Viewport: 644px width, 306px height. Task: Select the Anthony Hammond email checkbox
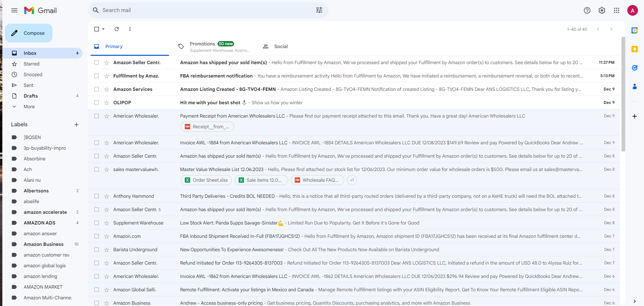[x=97, y=196]
